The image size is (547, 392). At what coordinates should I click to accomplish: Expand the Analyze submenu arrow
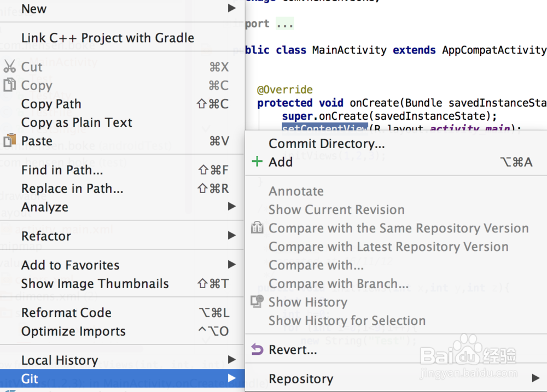coord(232,207)
